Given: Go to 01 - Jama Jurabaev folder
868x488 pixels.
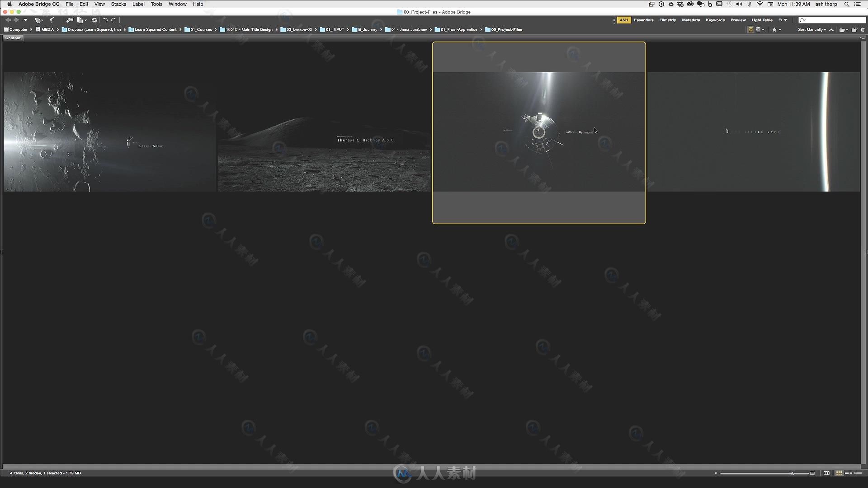Looking at the screenshot, I should (x=406, y=29).
